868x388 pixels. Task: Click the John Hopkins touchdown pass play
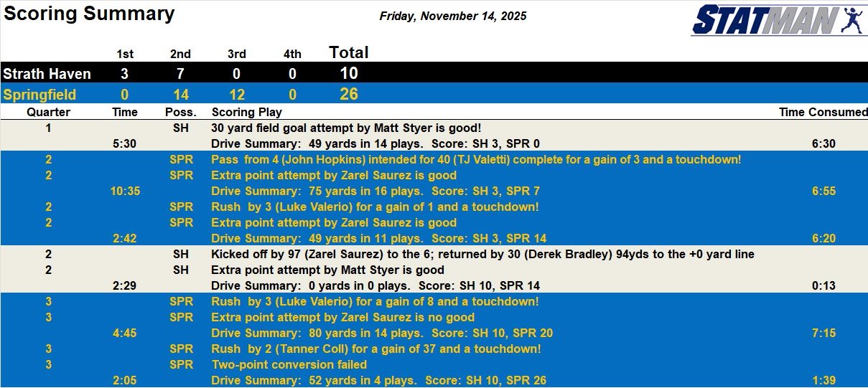tap(476, 159)
